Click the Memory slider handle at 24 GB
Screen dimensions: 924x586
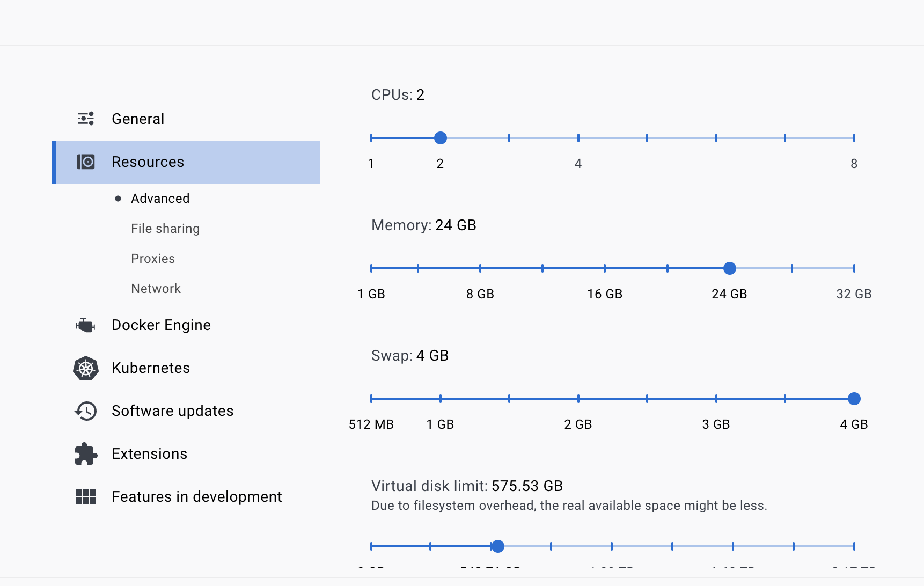click(x=730, y=268)
